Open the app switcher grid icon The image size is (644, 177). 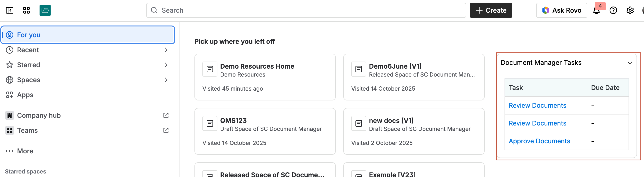26,10
